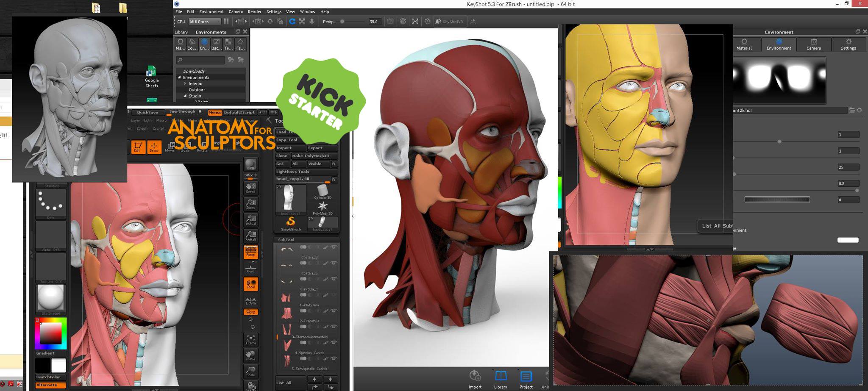Open Google Sheets desktop shortcut

151,77
